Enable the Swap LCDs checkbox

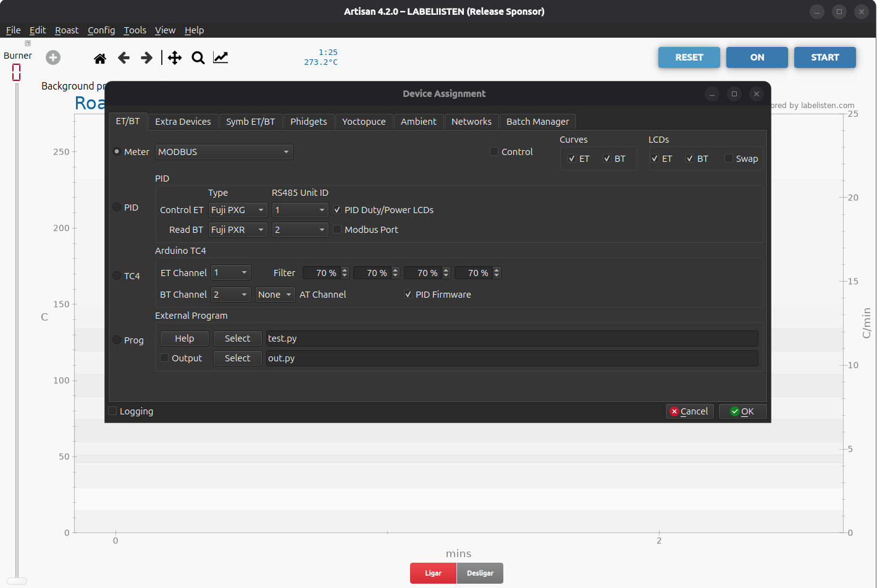pyautogui.click(x=729, y=159)
